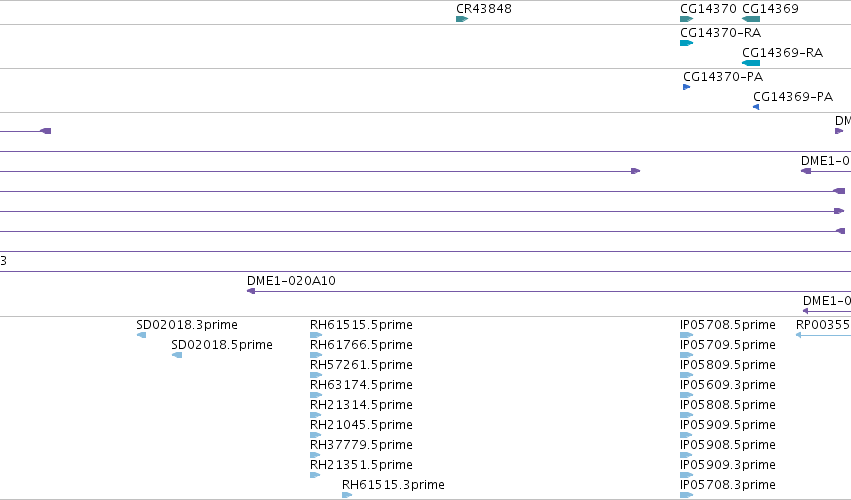Open the RH57261.5prime EST label
The image size is (851, 500).
click(361, 365)
